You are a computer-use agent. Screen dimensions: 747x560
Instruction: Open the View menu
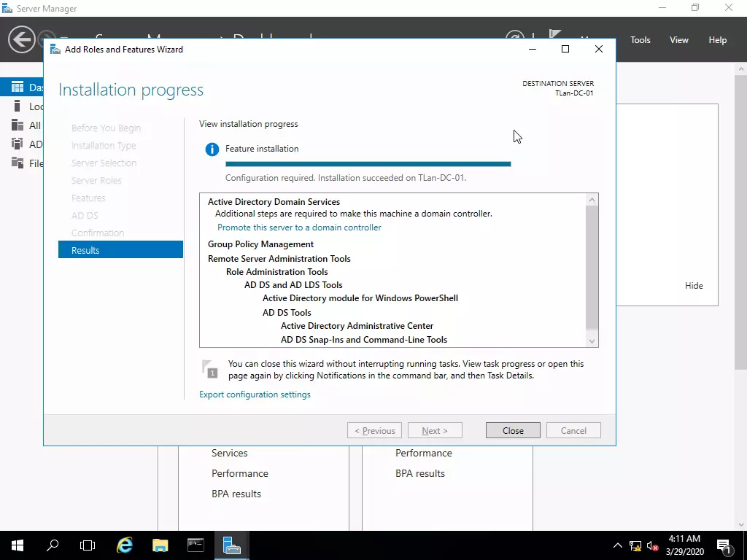(679, 40)
